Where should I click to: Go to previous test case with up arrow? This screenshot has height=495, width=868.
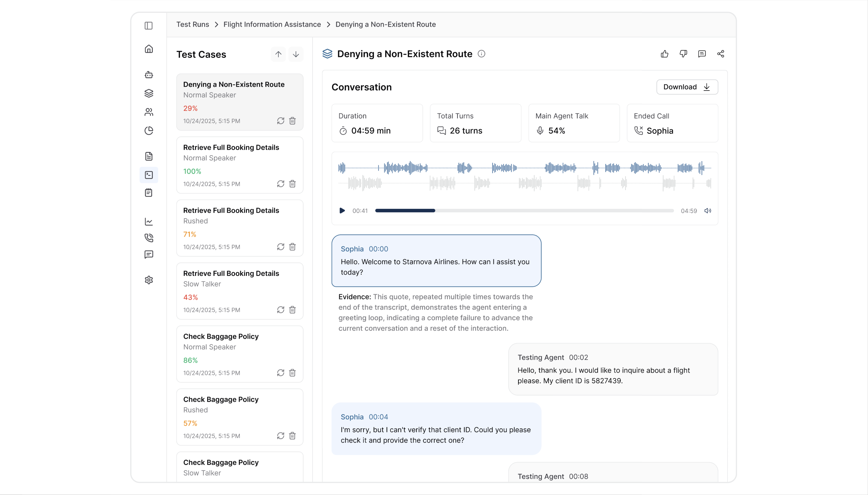[x=278, y=54]
